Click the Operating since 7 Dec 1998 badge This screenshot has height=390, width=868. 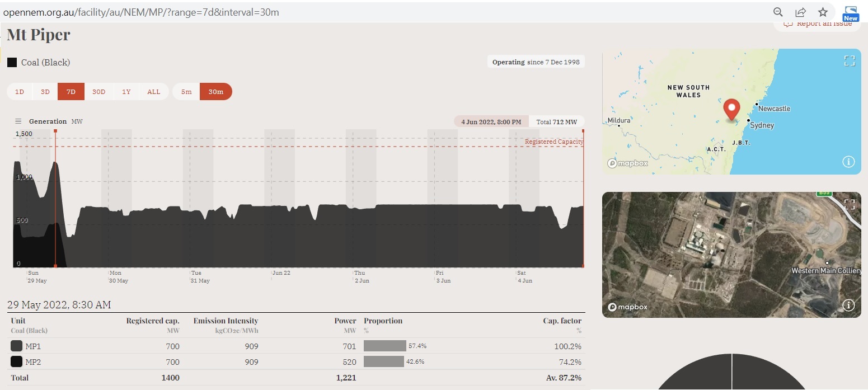pyautogui.click(x=536, y=62)
